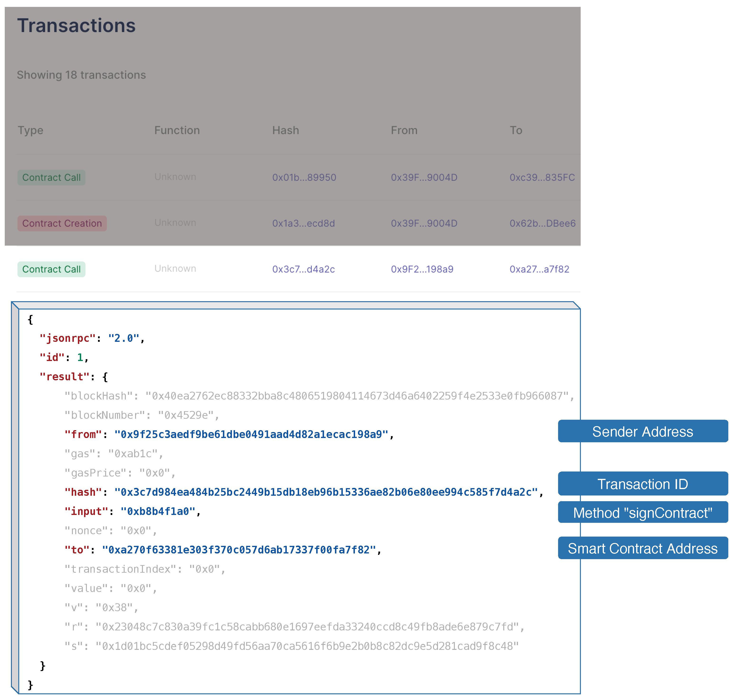Open sender address 0x9F2...198a9
This screenshot has width=734, height=700.
click(x=422, y=269)
